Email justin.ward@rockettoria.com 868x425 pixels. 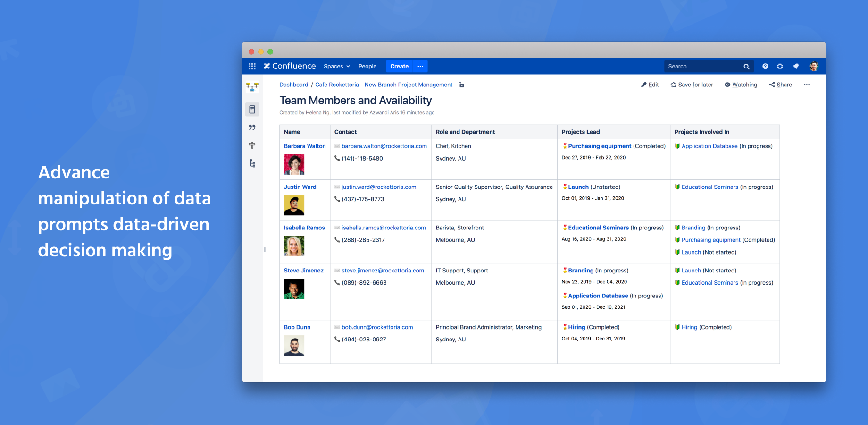point(379,187)
